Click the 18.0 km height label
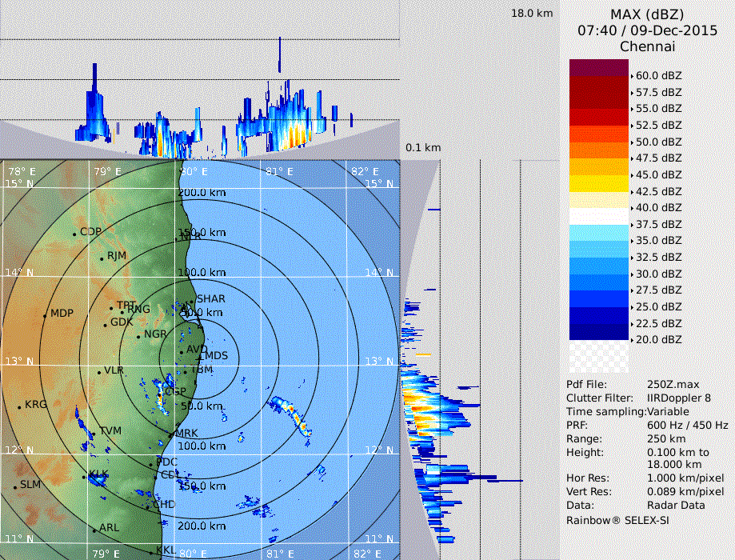Viewport: 735px width, 560px height. point(532,14)
